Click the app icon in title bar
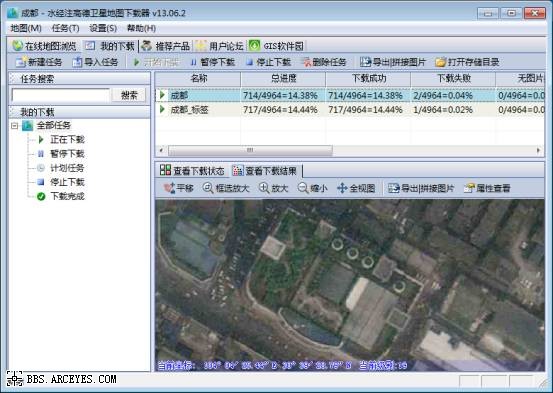553x393 pixels. tap(13, 13)
